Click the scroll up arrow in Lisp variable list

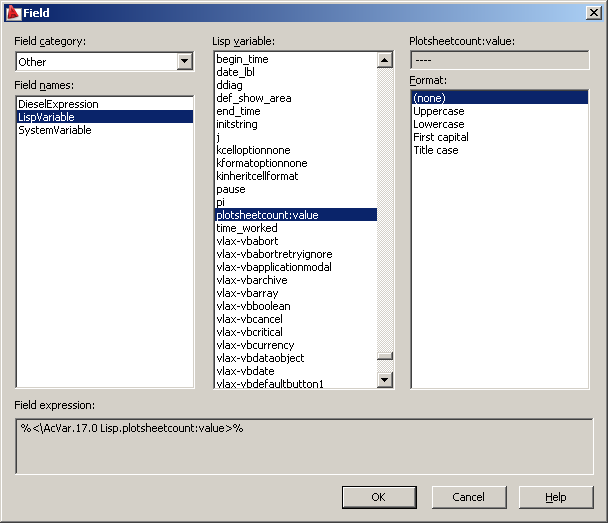[x=384, y=60]
